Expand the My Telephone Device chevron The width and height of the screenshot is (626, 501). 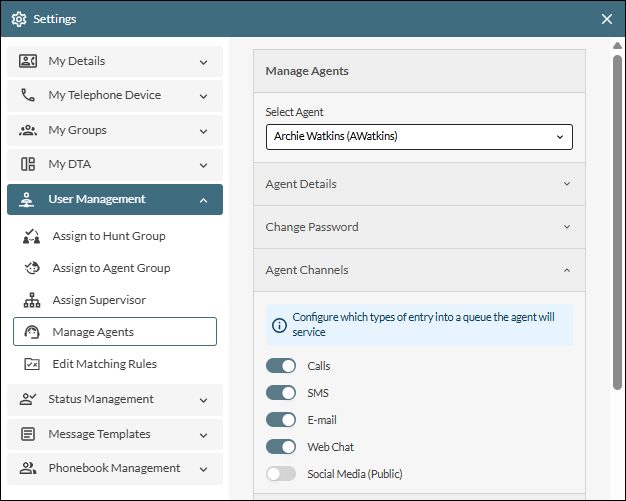click(203, 96)
